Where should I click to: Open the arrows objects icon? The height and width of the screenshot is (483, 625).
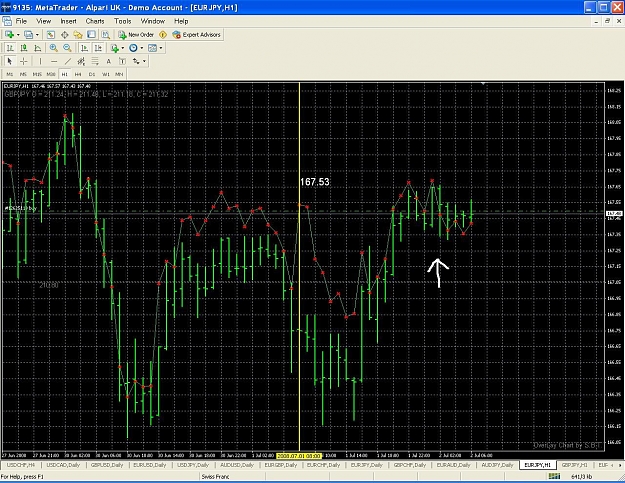click(136, 61)
